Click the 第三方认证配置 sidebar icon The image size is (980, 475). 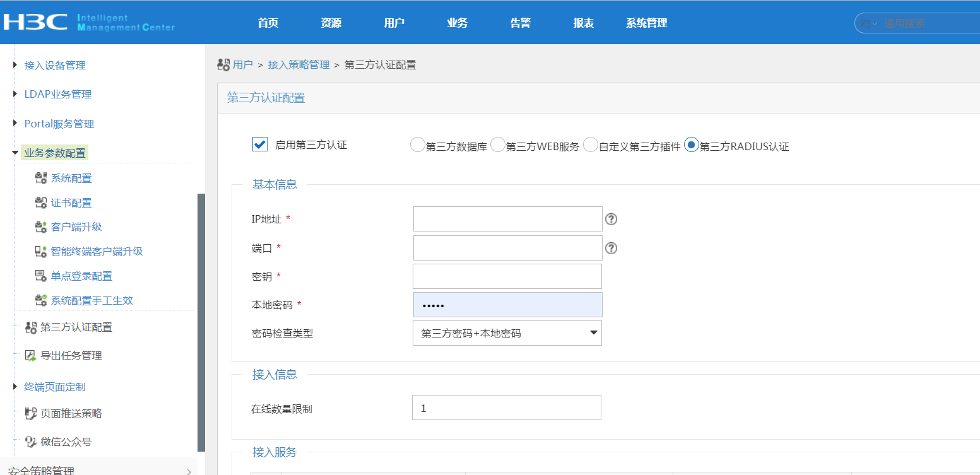pos(31,327)
